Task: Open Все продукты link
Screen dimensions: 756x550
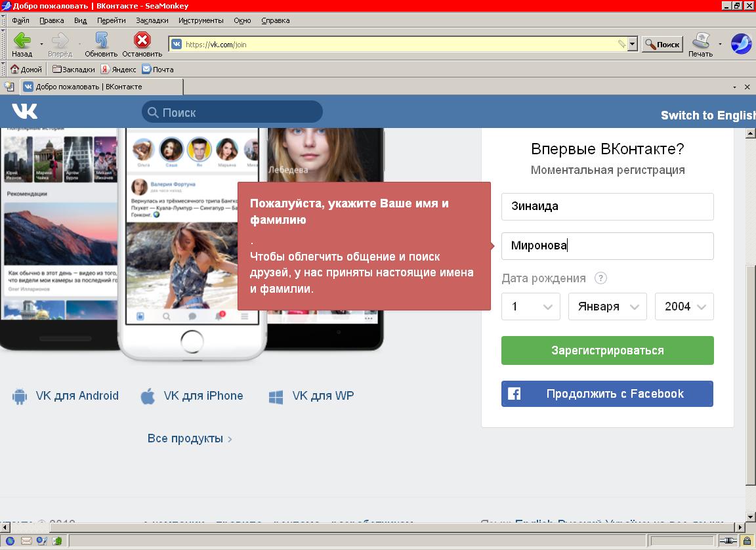Action: tap(190, 438)
